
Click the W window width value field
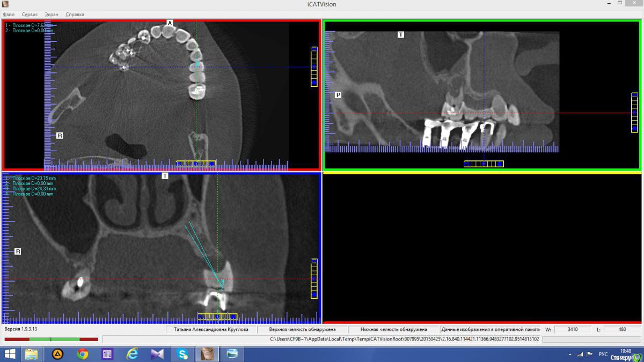pyautogui.click(x=573, y=329)
